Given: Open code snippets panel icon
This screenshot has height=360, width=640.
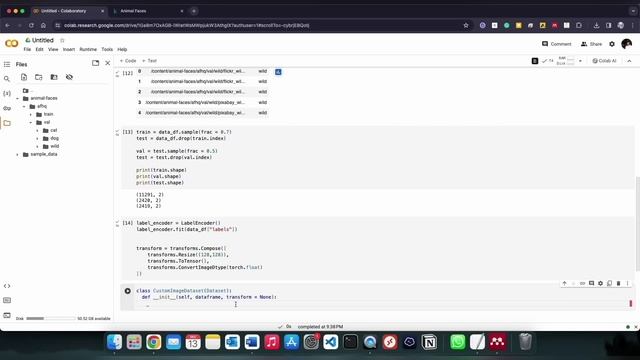Looking at the screenshot, I should pos(7,286).
